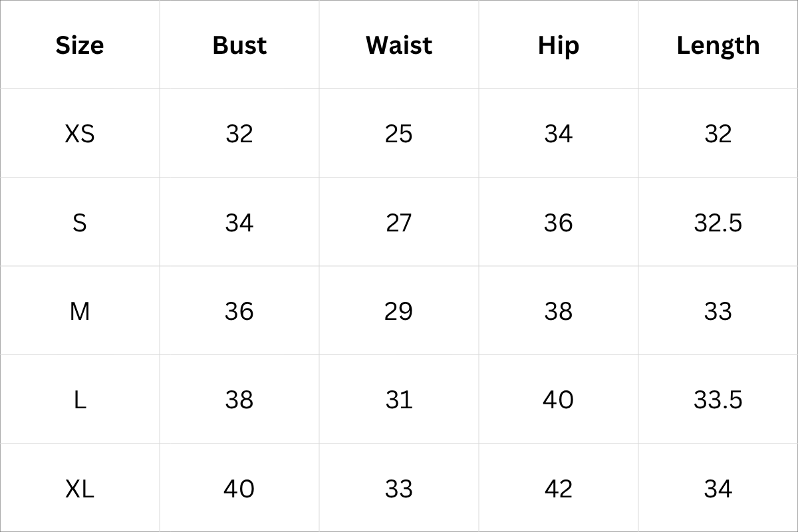The image size is (798, 532).
Task: Select the XL size row label
Action: (80, 489)
